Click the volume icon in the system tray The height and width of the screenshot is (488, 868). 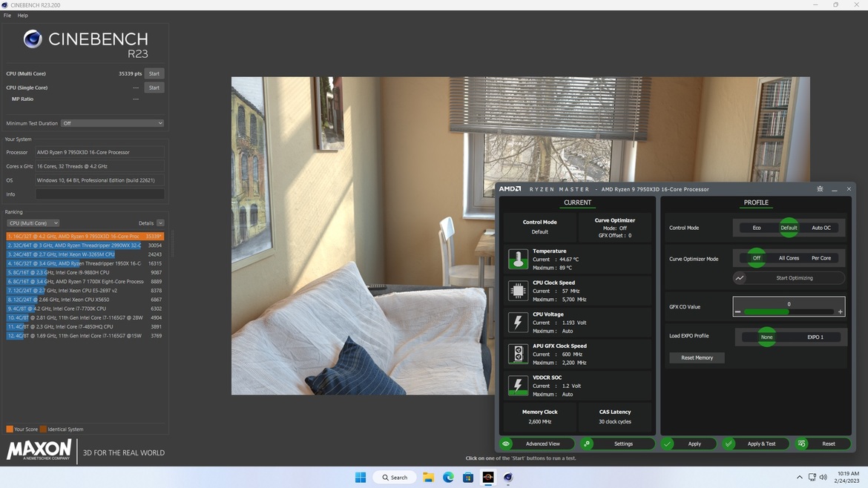[x=823, y=478]
